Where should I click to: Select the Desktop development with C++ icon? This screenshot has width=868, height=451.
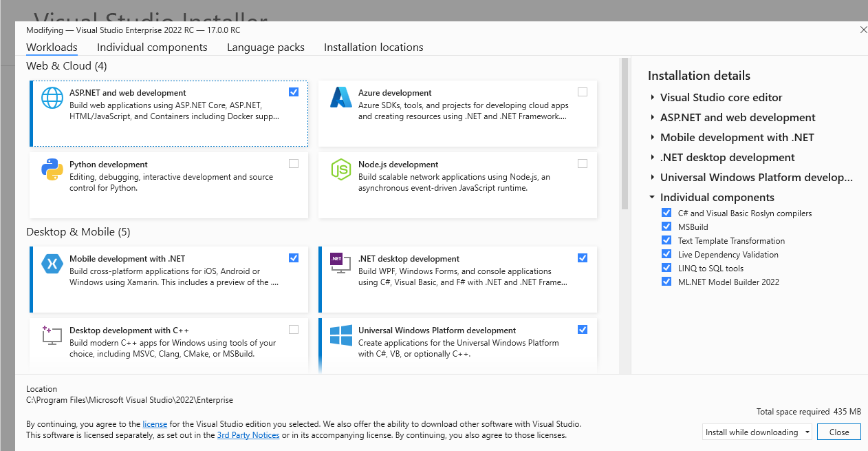(52, 335)
